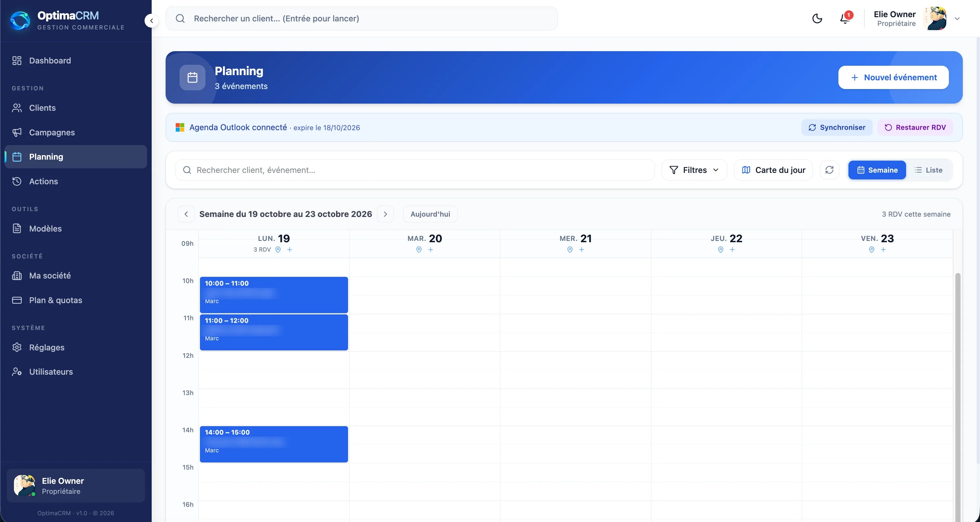
Task: Open Réglages settings
Action: (x=76, y=347)
